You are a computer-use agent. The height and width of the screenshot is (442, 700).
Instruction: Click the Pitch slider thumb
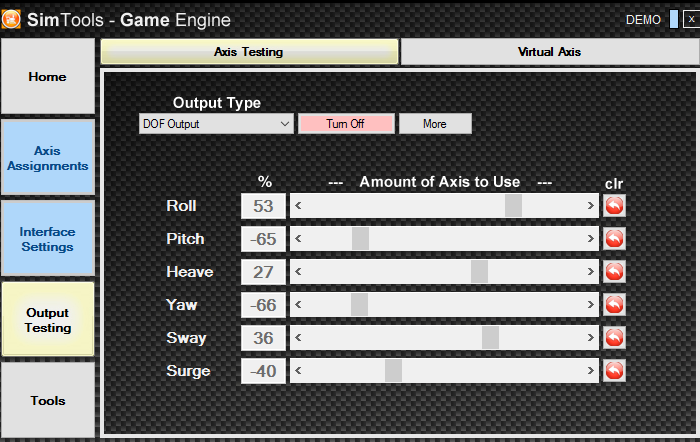(360, 239)
